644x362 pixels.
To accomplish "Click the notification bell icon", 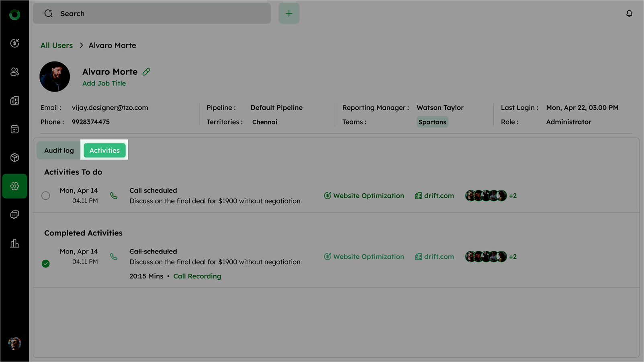I will (x=629, y=13).
